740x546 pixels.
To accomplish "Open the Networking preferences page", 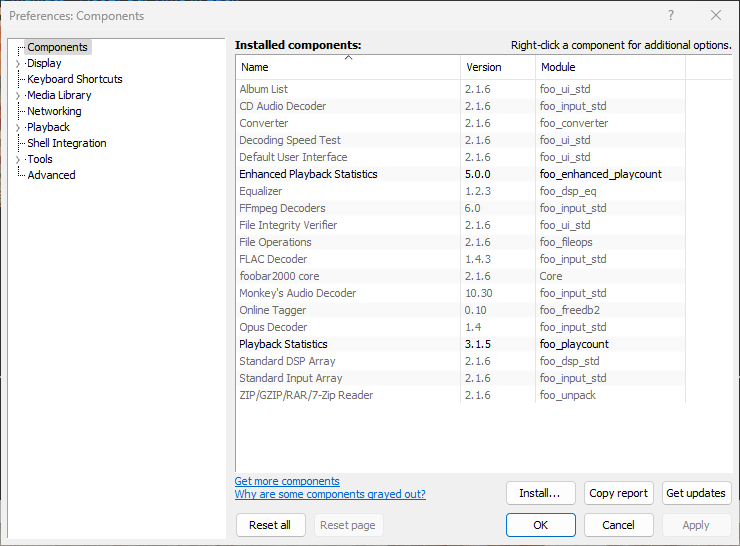I will 54,111.
